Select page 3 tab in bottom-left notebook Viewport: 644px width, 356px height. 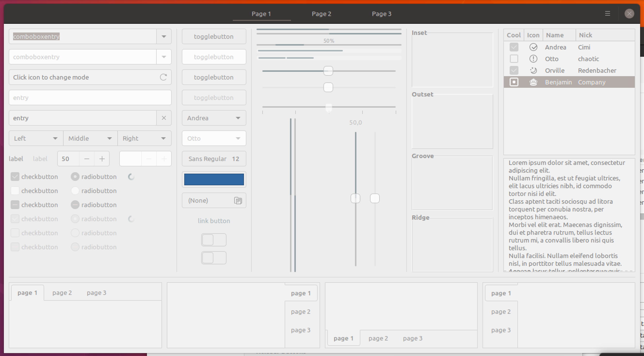[97, 293]
